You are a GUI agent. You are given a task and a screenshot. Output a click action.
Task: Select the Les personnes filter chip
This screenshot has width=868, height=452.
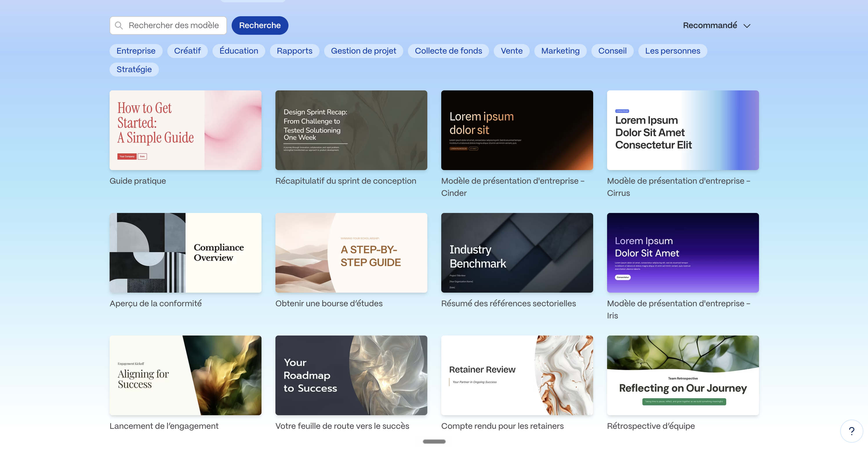pyautogui.click(x=673, y=51)
